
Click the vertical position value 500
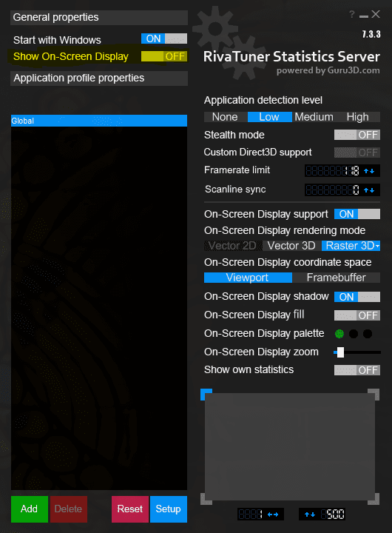tap(333, 514)
